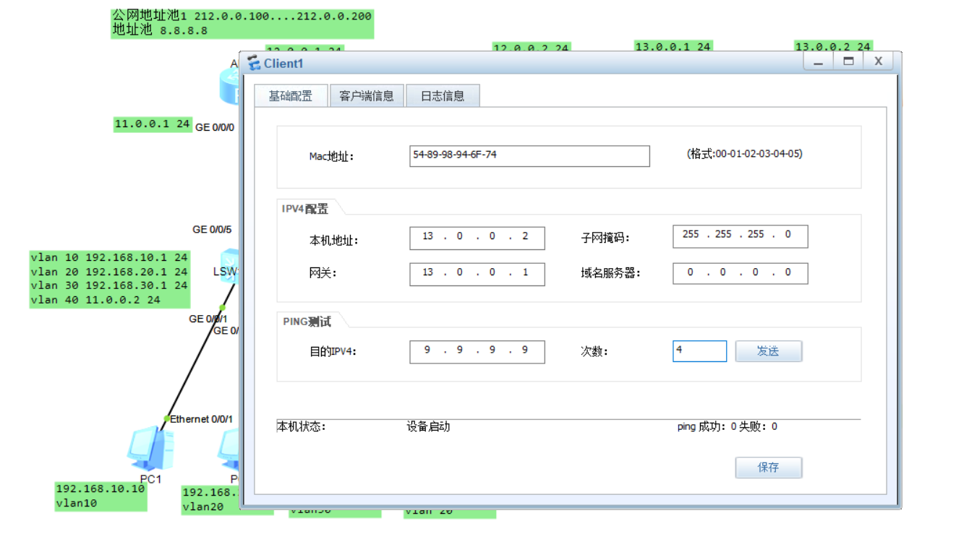Maximize the Client1 window
This screenshot has height=560, width=956.
point(848,62)
